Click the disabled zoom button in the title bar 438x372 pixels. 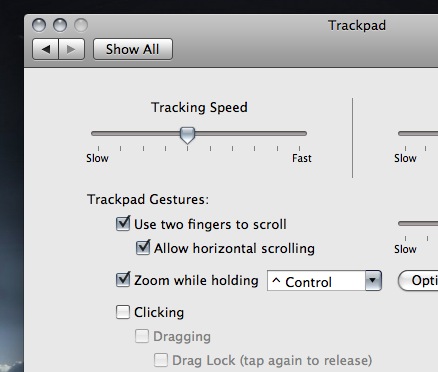pos(81,25)
